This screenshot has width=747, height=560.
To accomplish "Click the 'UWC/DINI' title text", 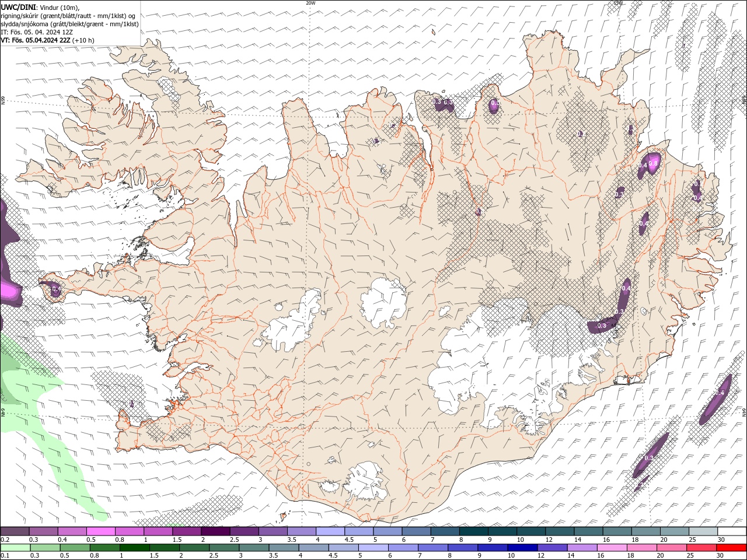I will click(x=19, y=7).
